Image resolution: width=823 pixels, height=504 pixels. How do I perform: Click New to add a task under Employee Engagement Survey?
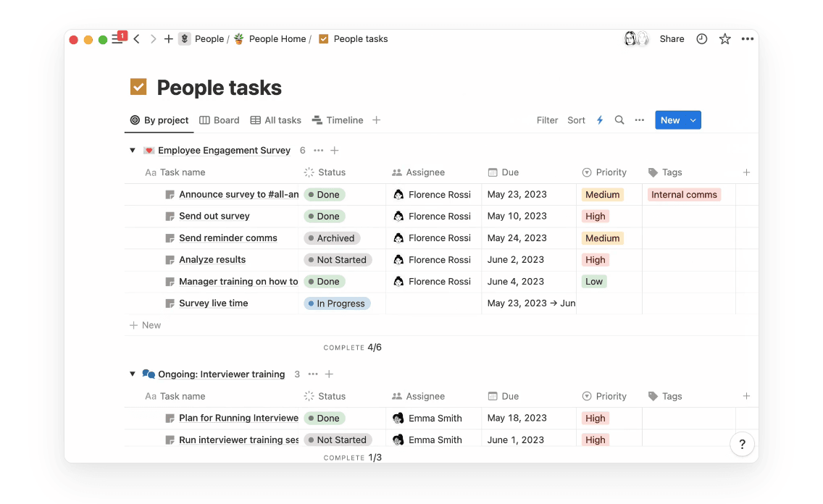[146, 324]
